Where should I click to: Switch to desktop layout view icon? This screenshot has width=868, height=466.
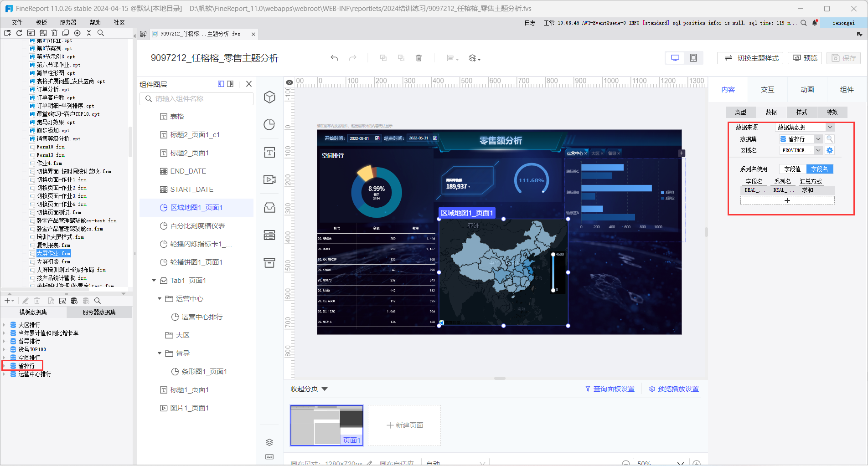675,58
